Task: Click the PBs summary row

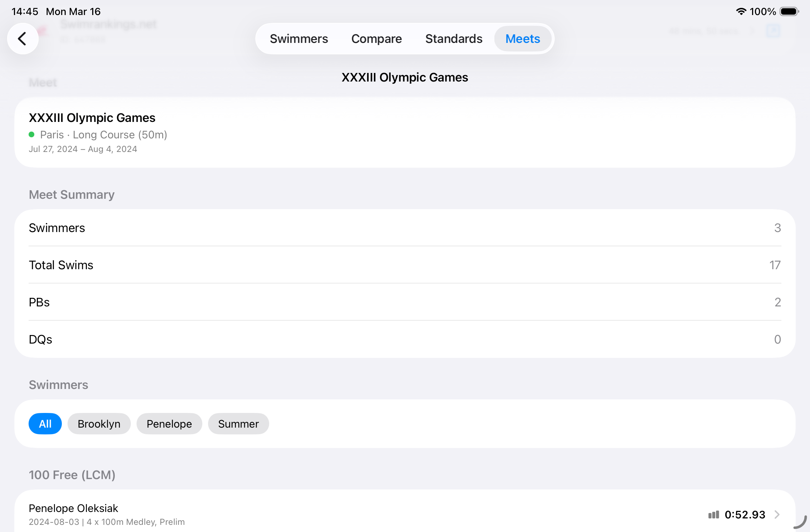Action: [x=405, y=302]
